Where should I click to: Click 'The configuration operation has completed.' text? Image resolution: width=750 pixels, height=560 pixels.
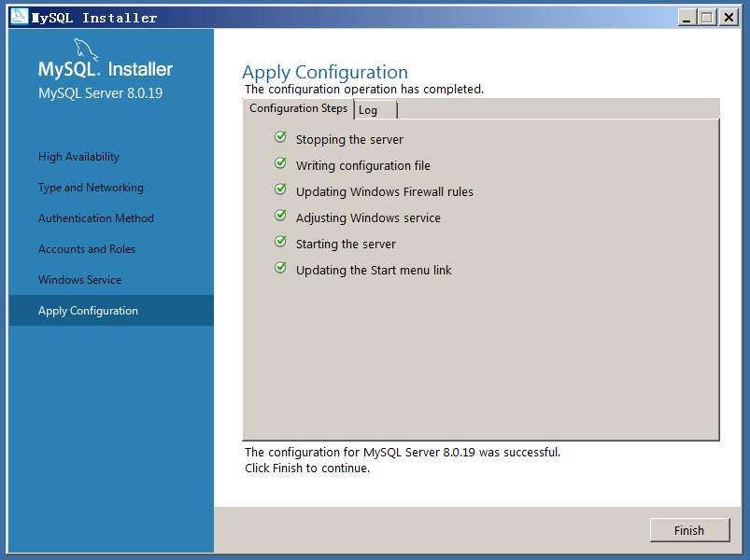pyautogui.click(x=364, y=90)
